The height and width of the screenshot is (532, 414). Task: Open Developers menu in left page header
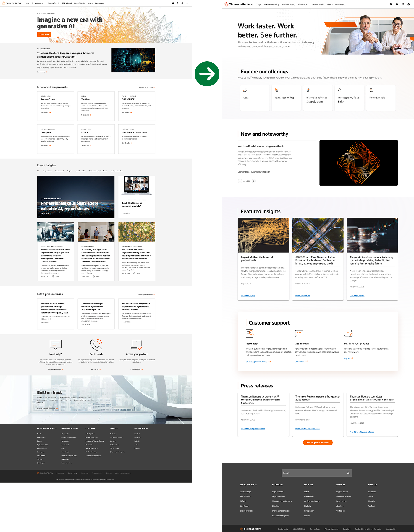point(99,3)
